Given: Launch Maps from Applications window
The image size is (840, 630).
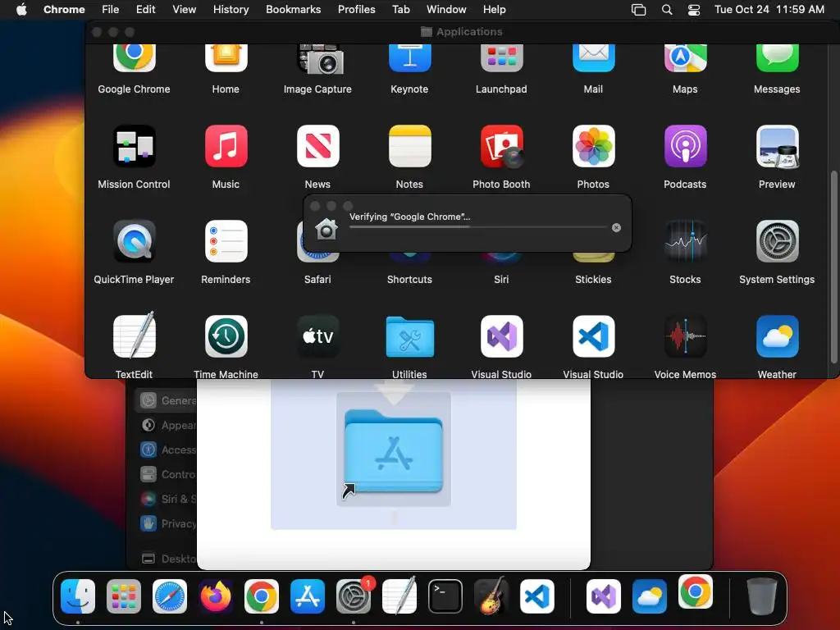Looking at the screenshot, I should pyautogui.click(x=685, y=57).
